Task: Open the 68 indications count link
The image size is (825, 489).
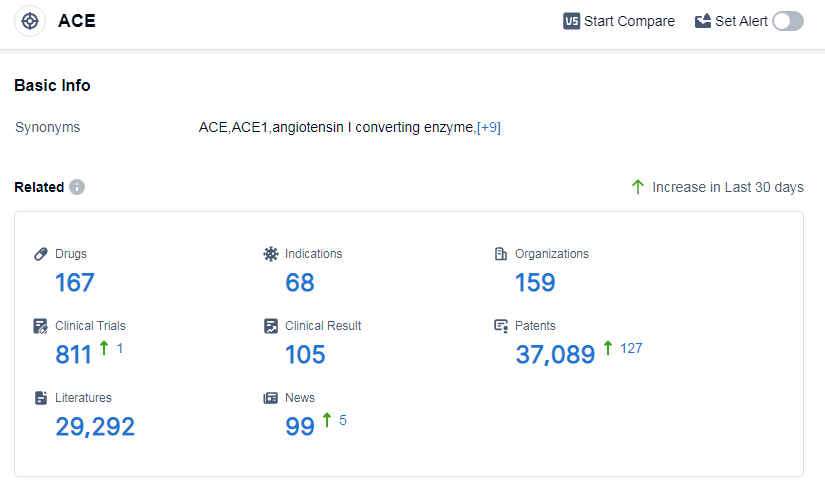Action: 300,283
